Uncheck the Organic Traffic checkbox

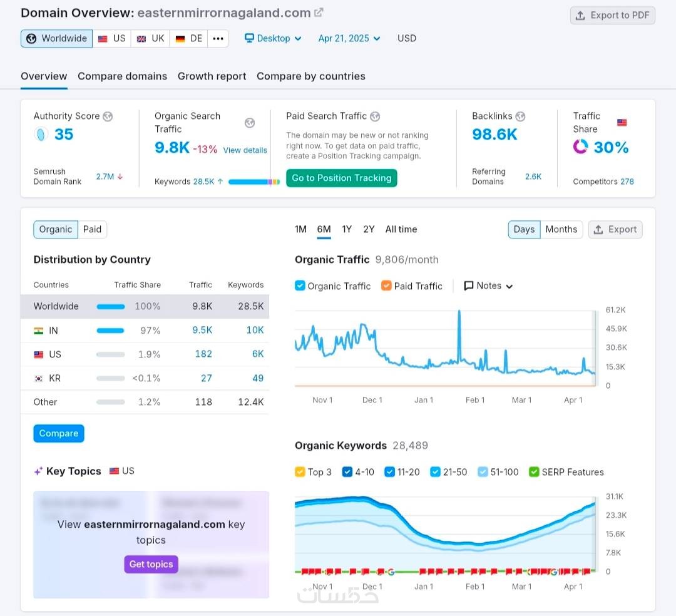tap(300, 285)
